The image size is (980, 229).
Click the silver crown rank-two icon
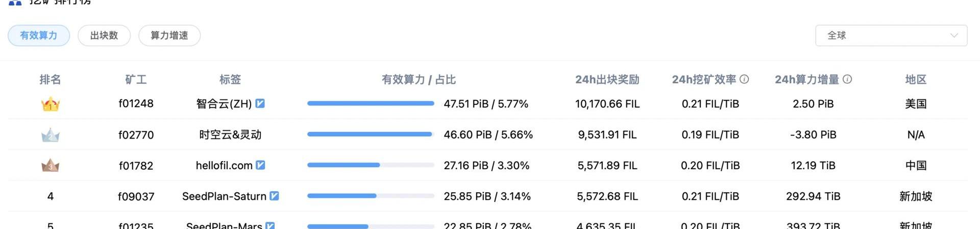50,135
